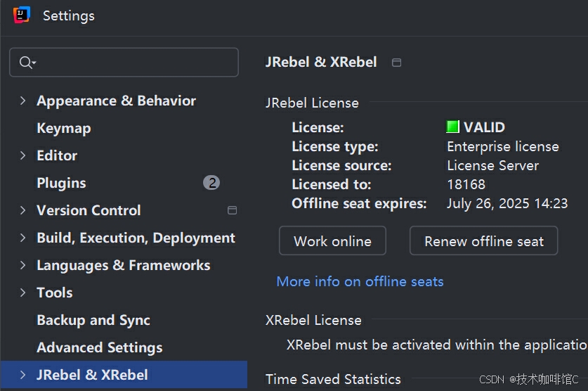Viewport: 588px width, 391px height.
Task: Click the XRebel License section header
Action: pos(313,320)
